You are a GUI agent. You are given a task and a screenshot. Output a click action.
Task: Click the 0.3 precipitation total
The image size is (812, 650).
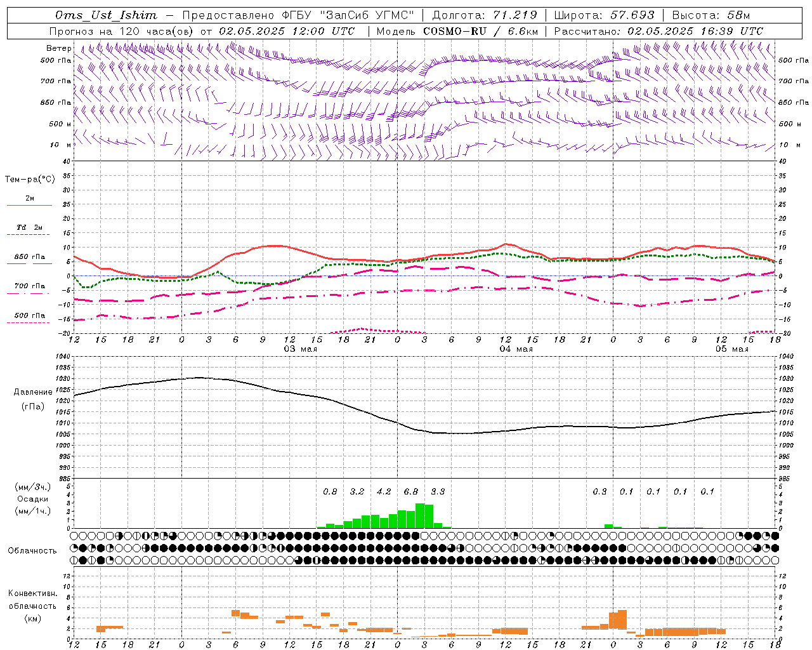click(x=599, y=491)
